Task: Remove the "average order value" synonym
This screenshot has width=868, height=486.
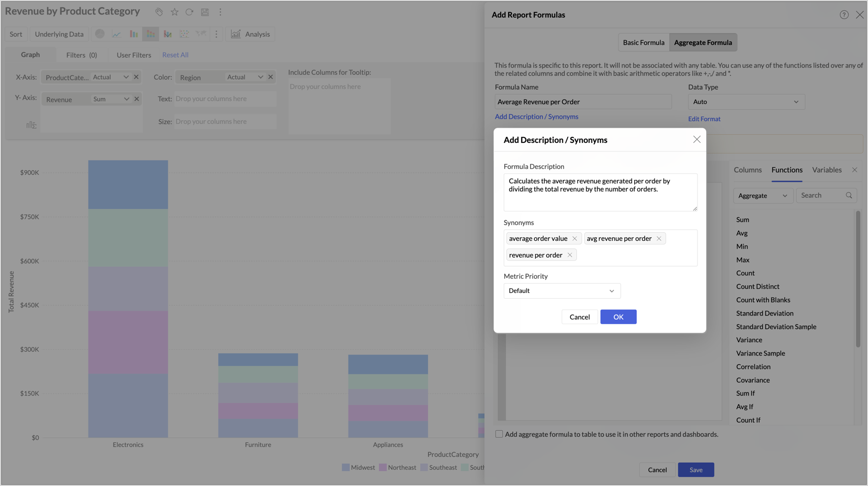Action: (575, 239)
